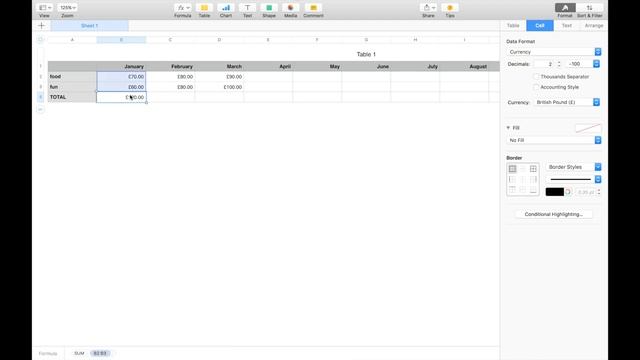Viewport: 640px width, 360px height.
Task: Insert a Chart from the toolbar
Action: [226, 8]
